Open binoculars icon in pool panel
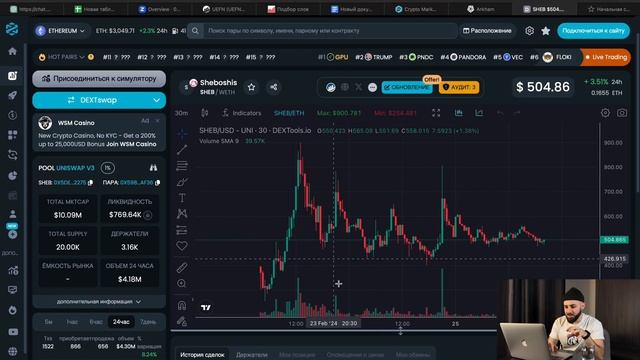 pos(153,168)
